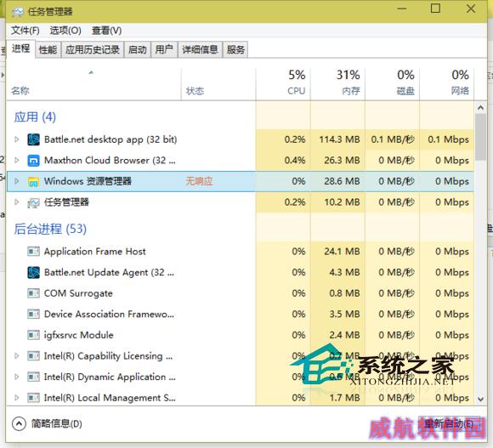Click the 26.3 MB memory value

(x=342, y=161)
